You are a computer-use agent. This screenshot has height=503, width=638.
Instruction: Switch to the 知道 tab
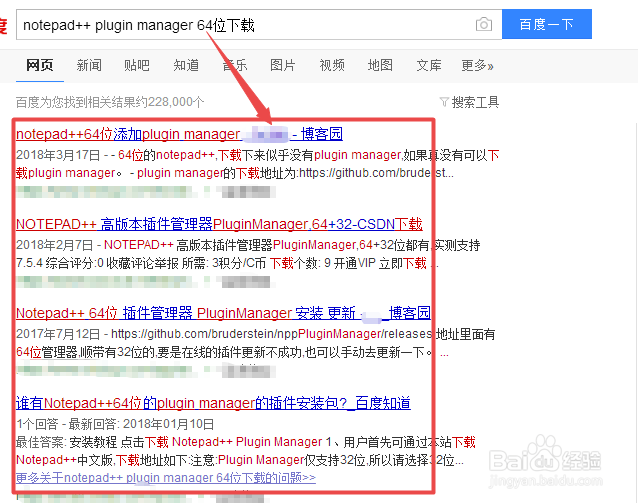tap(186, 65)
